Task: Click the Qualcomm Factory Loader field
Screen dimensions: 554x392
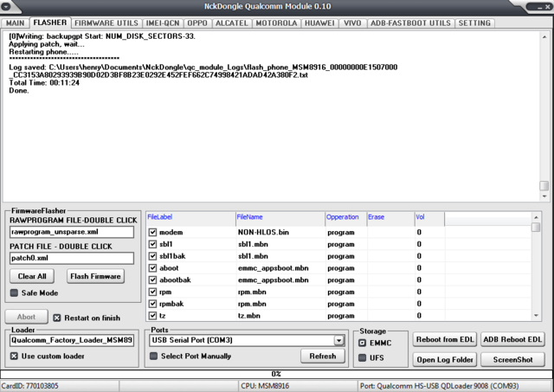Action: coord(72,340)
